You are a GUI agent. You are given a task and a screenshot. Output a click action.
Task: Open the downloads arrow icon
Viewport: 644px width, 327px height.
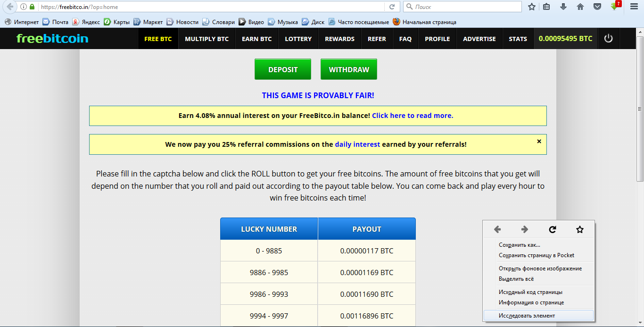563,7
